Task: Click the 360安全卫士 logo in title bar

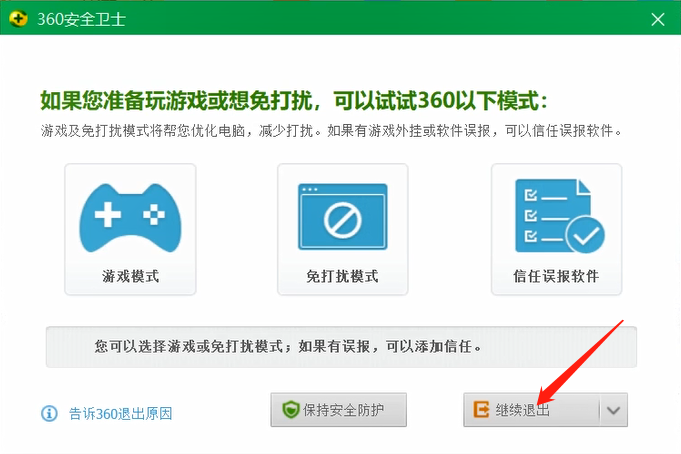Action: (x=18, y=19)
